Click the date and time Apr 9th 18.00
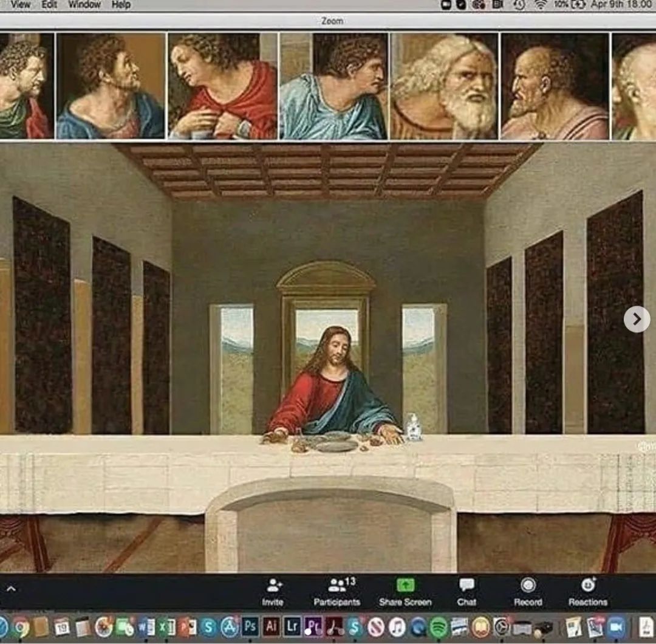The image size is (656, 644). (x=622, y=5)
